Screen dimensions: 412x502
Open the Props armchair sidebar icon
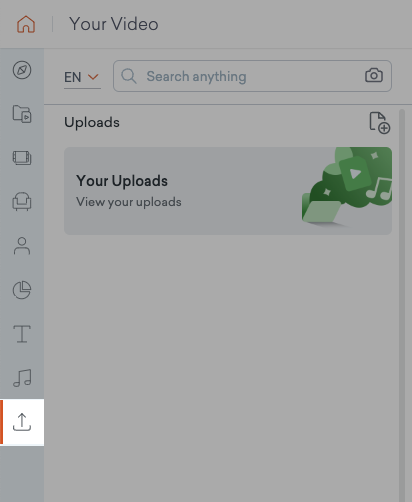pyautogui.click(x=22, y=202)
